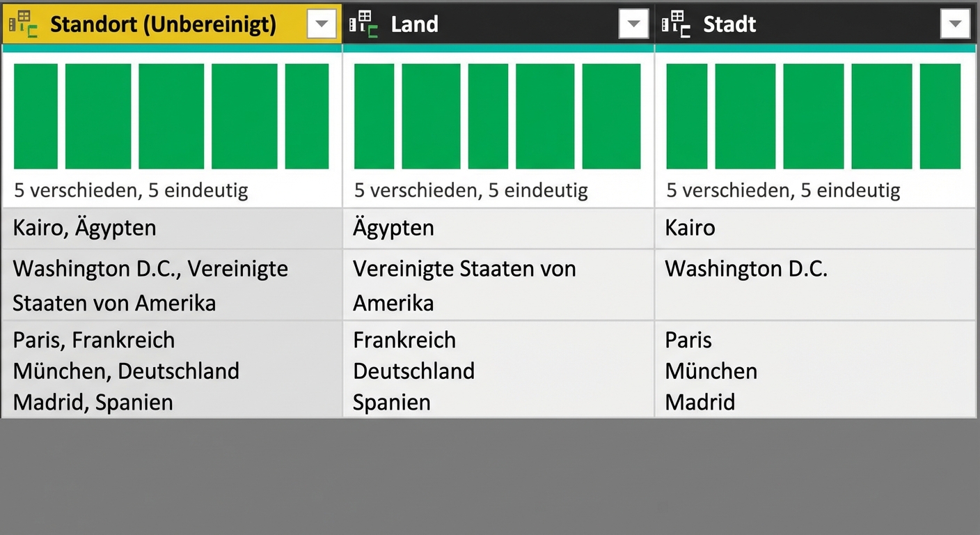Image resolution: width=980 pixels, height=535 pixels.
Task: Click the last distribution bar in the Stadt column
Action: pyautogui.click(x=940, y=115)
